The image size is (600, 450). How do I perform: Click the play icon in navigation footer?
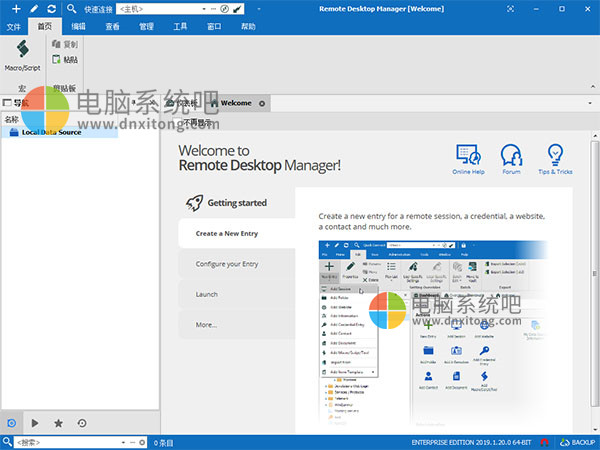pyautogui.click(x=35, y=423)
